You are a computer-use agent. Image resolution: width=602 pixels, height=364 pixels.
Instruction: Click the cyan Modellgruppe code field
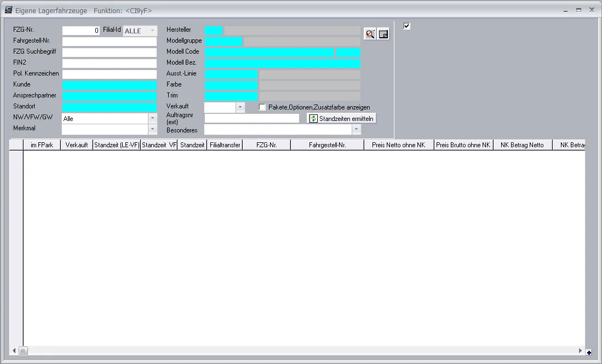click(x=223, y=42)
